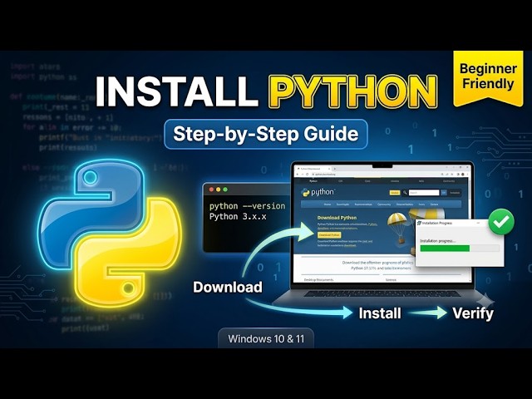Click the yellow button left of the search icon

(x=395, y=193)
